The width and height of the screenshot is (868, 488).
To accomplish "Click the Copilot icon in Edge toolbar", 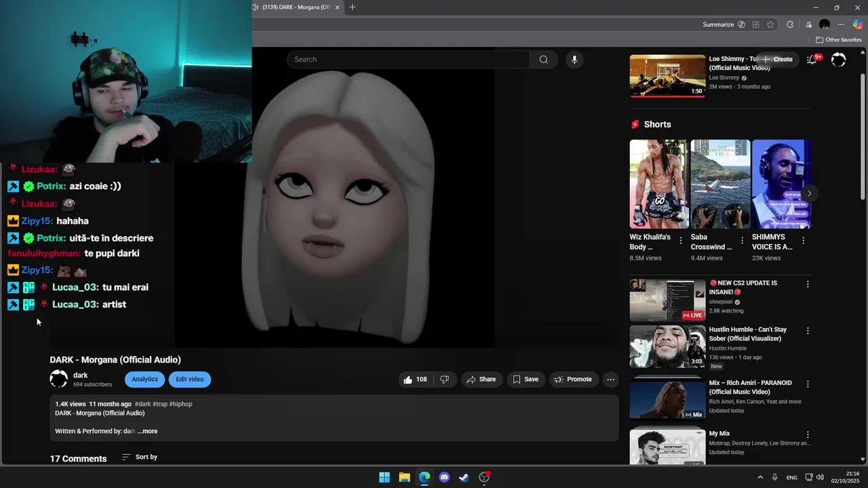I will (x=857, y=24).
